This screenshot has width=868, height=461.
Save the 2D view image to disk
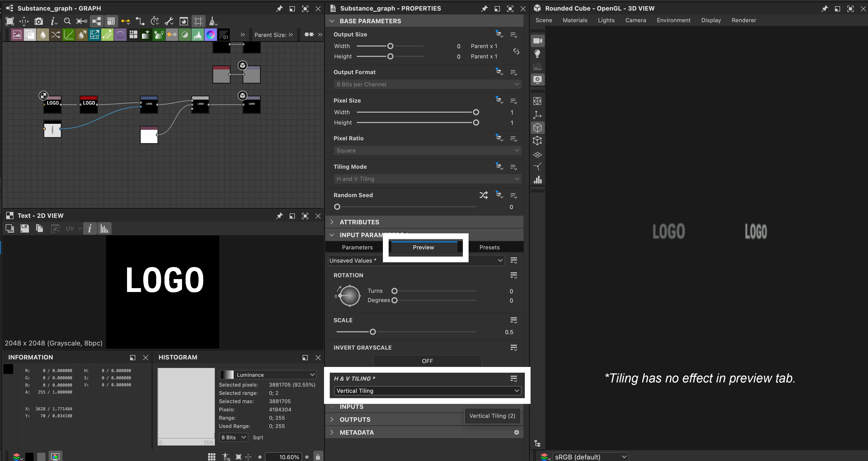click(25, 229)
